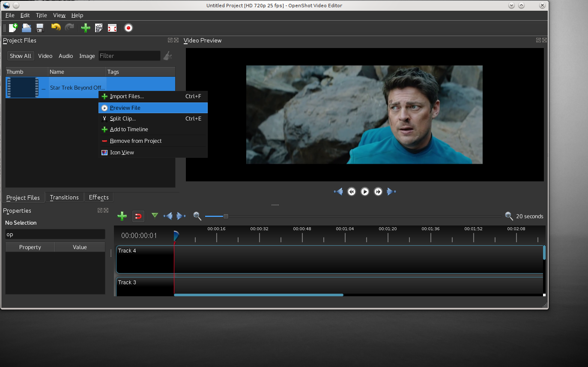
Task: Click the green Add Track plus icon
Action: pos(122,216)
